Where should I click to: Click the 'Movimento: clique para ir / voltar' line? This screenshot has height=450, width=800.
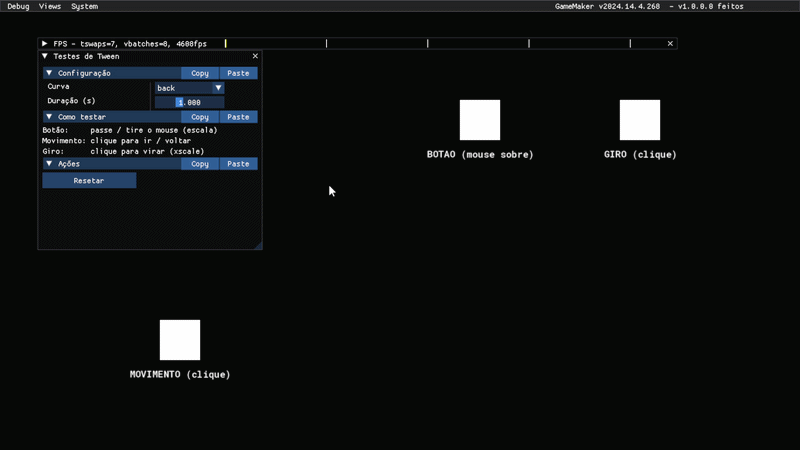click(116, 141)
